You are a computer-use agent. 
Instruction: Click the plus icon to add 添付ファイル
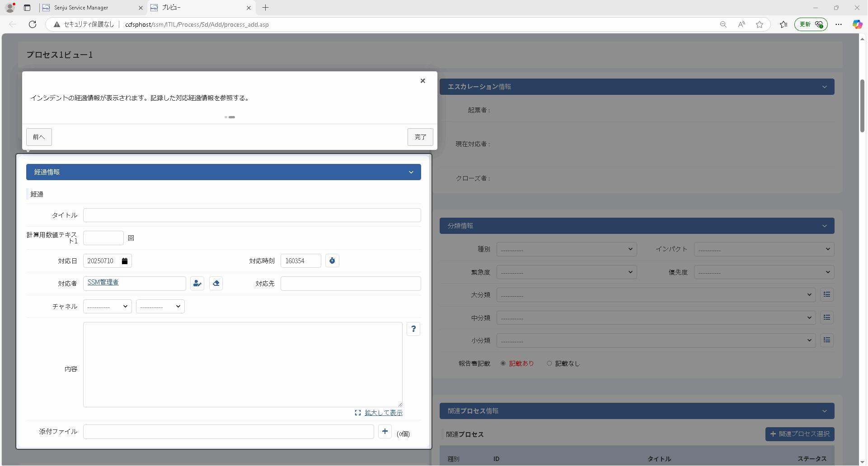click(x=385, y=431)
